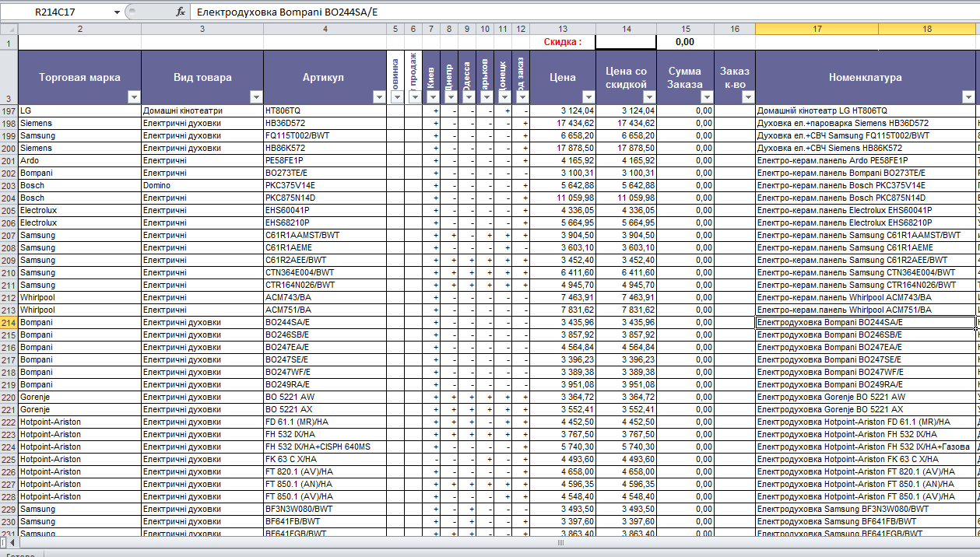Select the Gorenje cell in row 220
980x557 pixels.
click(79, 397)
